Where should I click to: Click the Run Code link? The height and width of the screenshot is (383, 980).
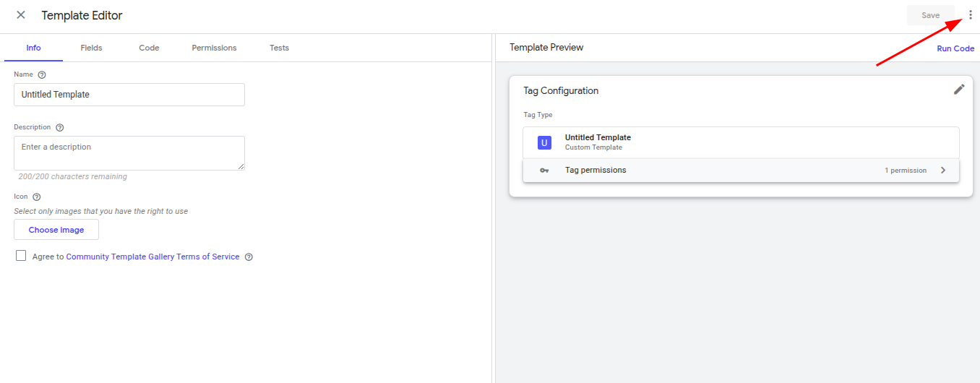[x=955, y=48]
